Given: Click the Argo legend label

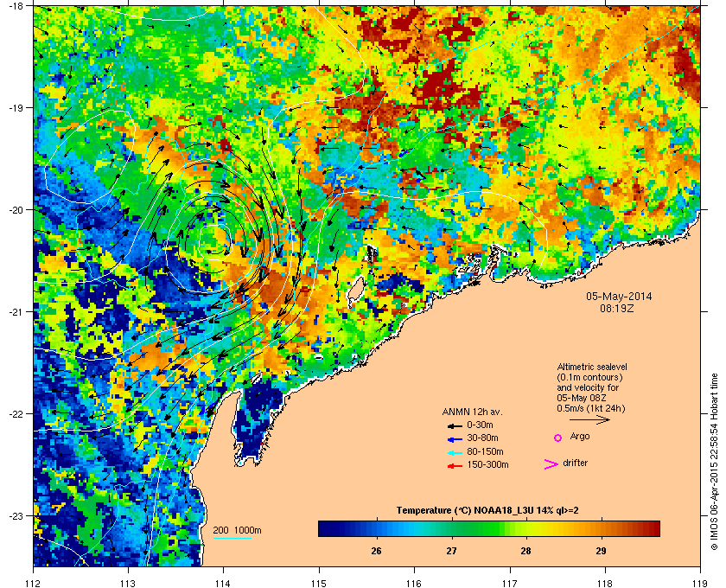Looking at the screenshot, I should pyautogui.click(x=580, y=437).
